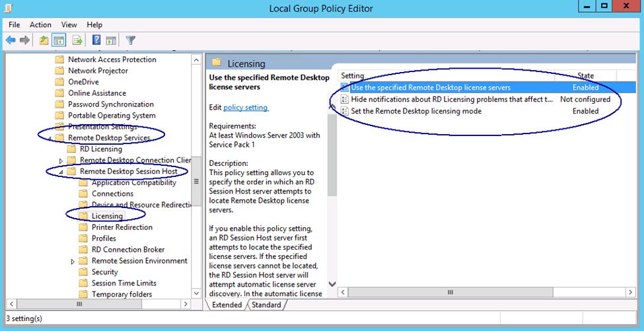Open the File menu

15,24
